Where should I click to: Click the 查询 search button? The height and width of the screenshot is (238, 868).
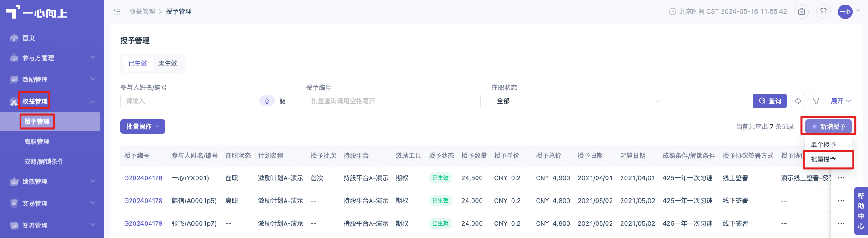click(x=770, y=101)
